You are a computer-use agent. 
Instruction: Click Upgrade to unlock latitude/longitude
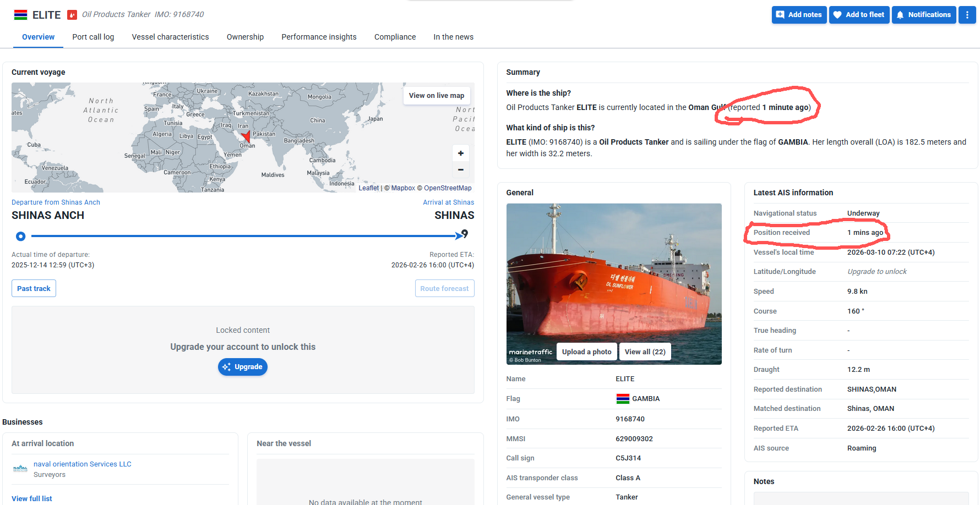click(x=876, y=272)
